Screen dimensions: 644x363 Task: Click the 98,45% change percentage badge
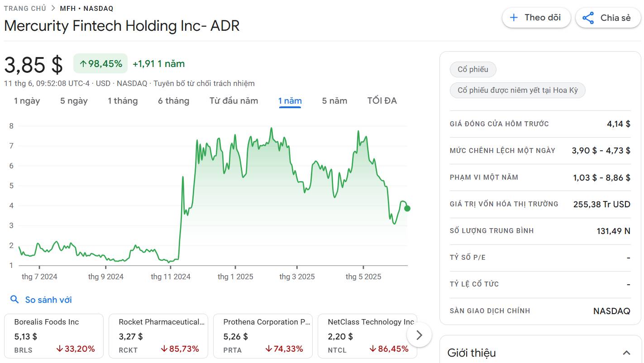point(100,64)
